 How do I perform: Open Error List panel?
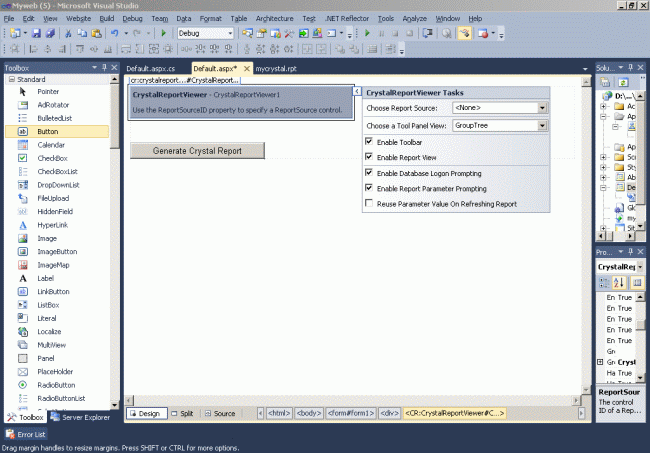click(26, 434)
